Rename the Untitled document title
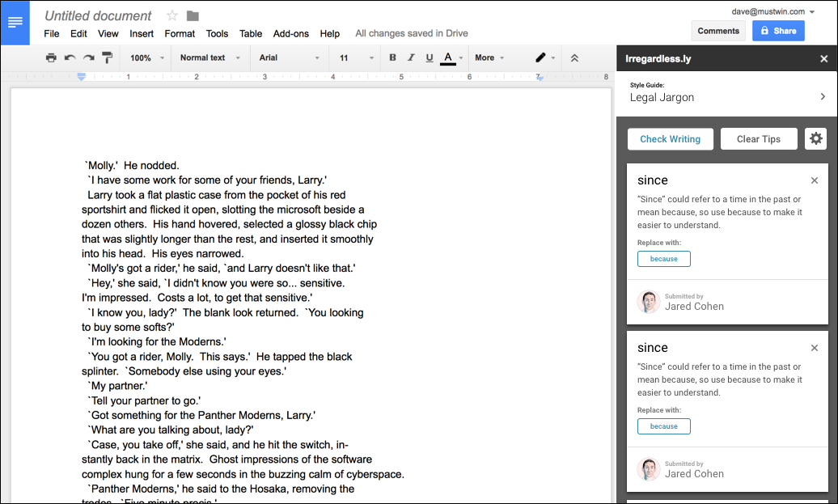Image resolution: width=838 pixels, height=504 pixels. [x=98, y=16]
